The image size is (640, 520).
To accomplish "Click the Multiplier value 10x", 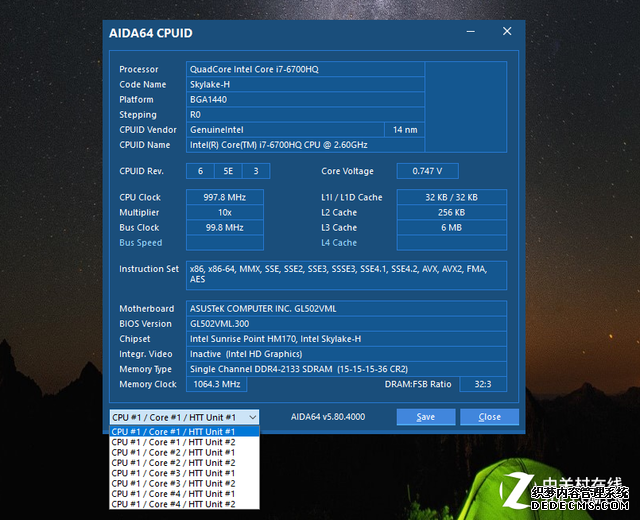I will click(x=225, y=212).
